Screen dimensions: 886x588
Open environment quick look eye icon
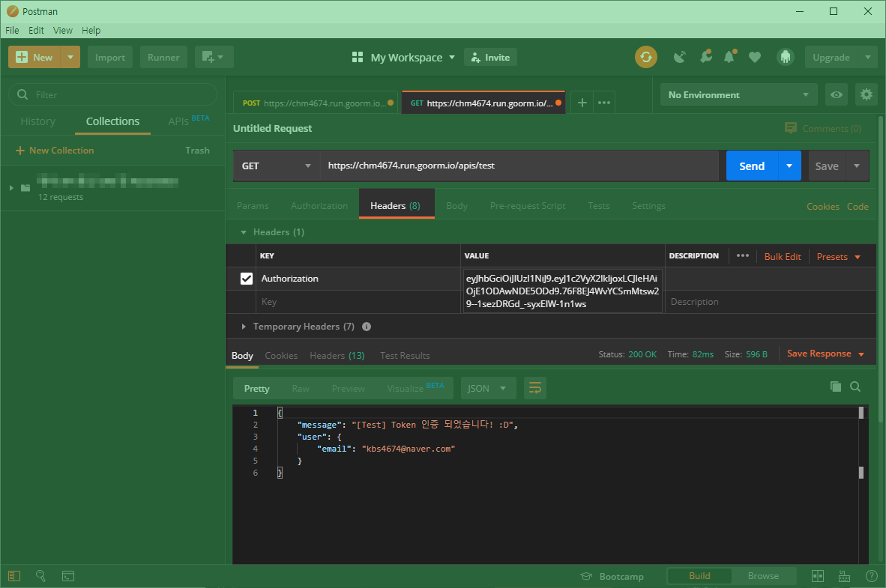(x=837, y=95)
